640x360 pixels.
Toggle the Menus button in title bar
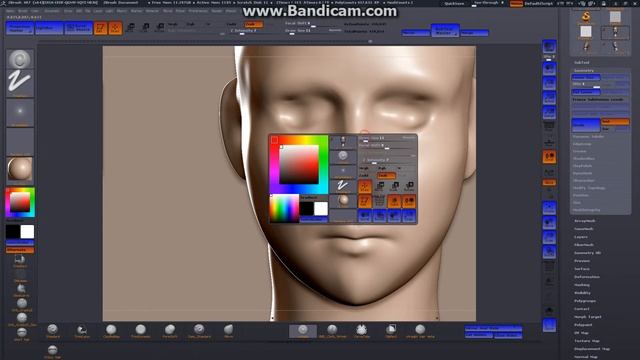[516, 3]
